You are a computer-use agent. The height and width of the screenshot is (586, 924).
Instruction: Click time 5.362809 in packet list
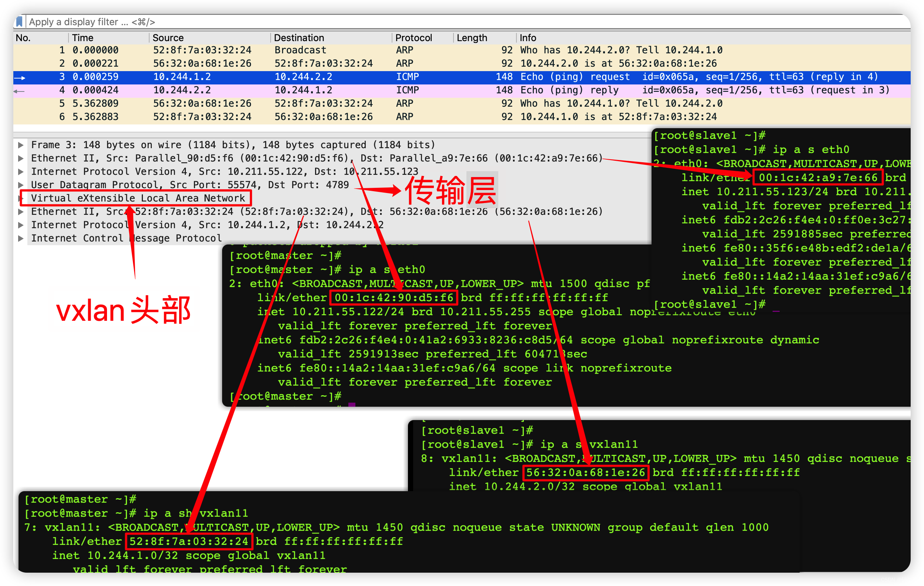point(96,103)
